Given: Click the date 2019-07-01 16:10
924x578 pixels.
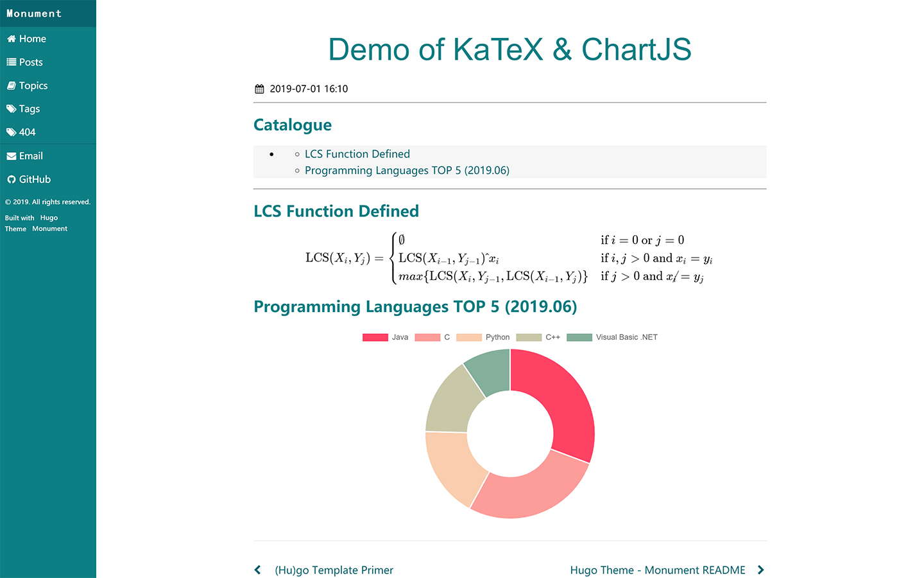Looking at the screenshot, I should (x=309, y=89).
